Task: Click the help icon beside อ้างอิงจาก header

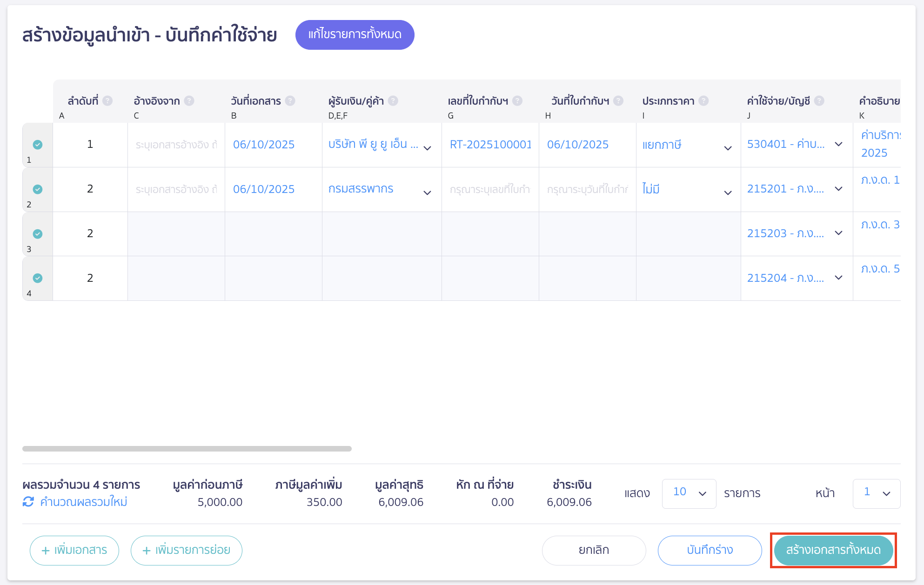Action: click(x=189, y=100)
